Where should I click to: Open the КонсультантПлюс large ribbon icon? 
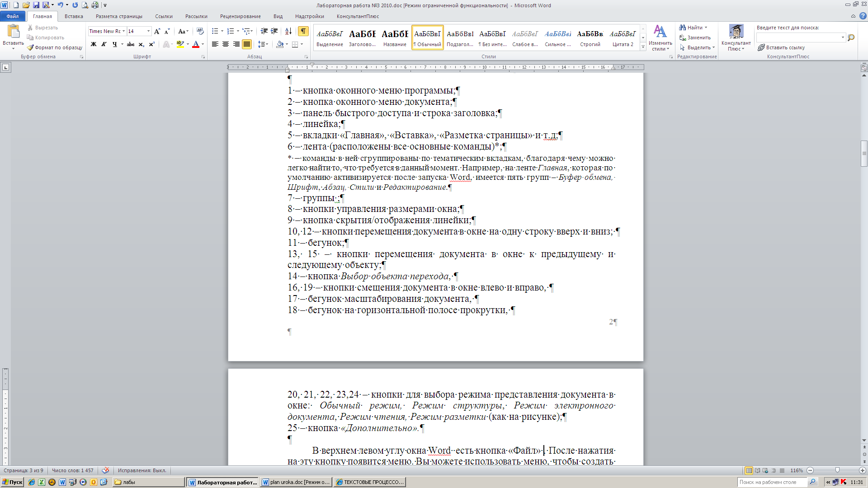pyautogui.click(x=736, y=38)
